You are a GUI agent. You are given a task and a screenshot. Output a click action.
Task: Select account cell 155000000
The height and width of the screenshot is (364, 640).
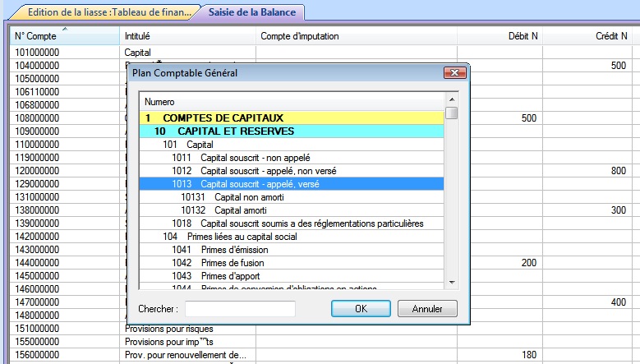[x=64, y=342]
